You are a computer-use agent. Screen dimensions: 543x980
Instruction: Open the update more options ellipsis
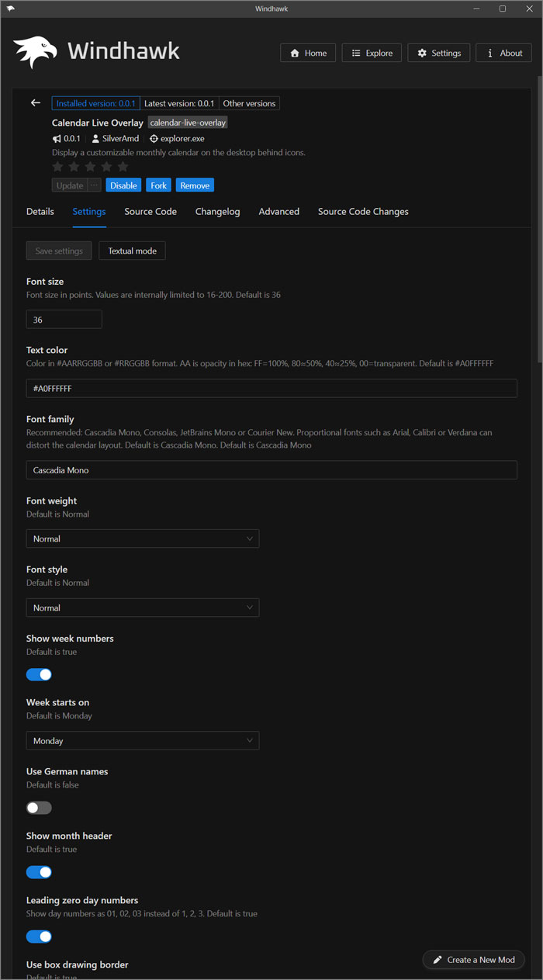click(x=94, y=185)
